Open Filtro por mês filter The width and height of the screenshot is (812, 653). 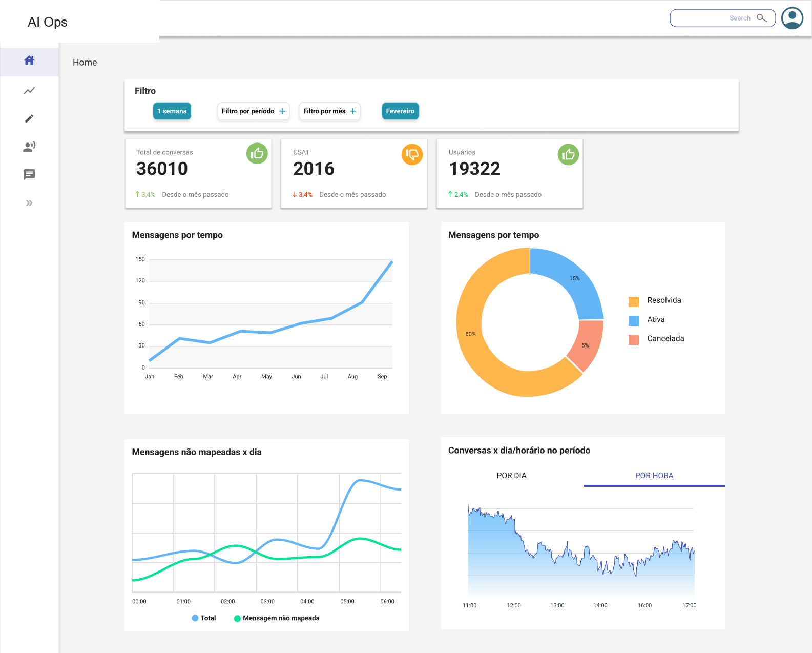coord(329,111)
